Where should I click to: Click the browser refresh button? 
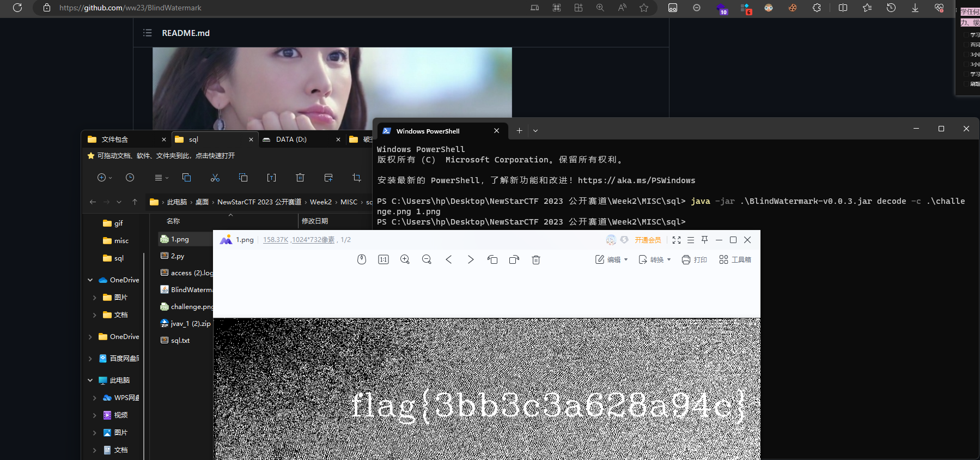point(17,8)
